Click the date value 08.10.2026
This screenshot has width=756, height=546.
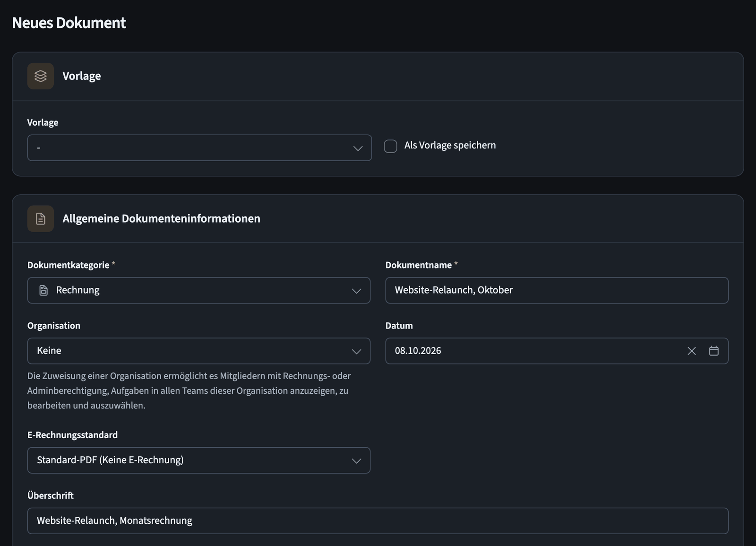(x=418, y=351)
